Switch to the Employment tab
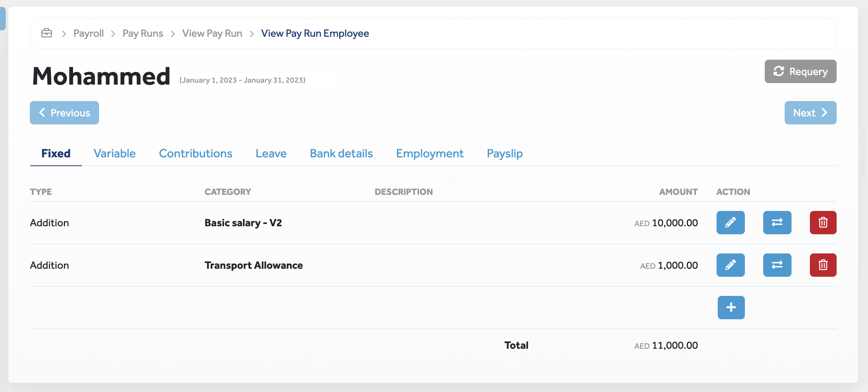This screenshot has height=392, width=868. [430, 153]
